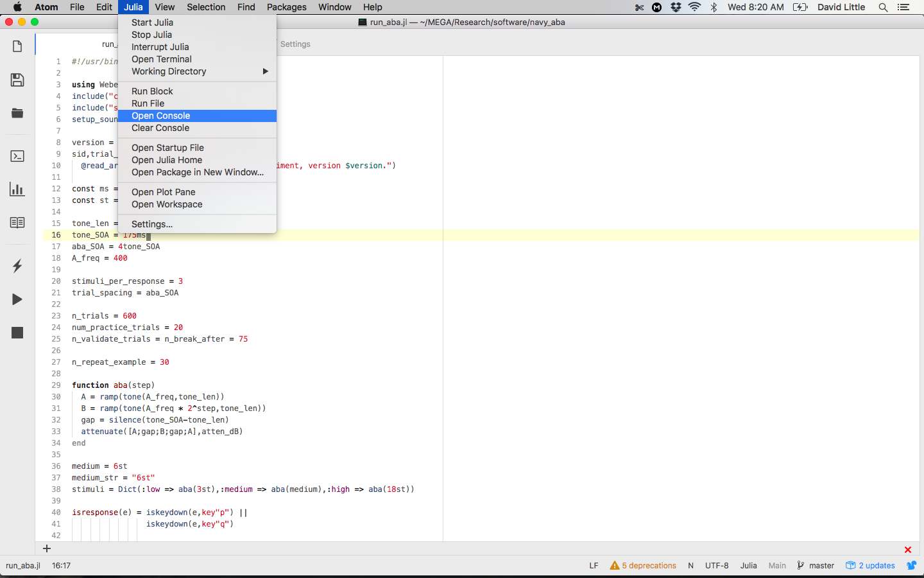Viewport: 924px width, 578px height.
Task: Choose Open Package in New Window
Action: (197, 172)
